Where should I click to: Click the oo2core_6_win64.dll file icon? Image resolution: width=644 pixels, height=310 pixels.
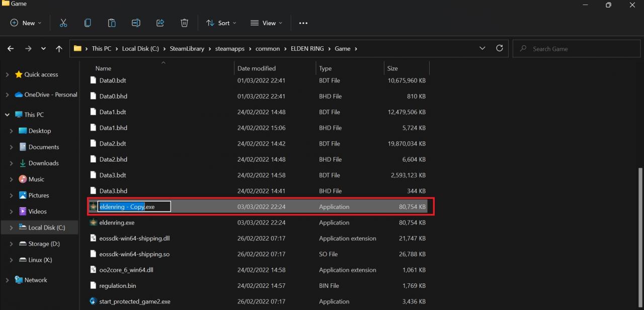pos(93,270)
